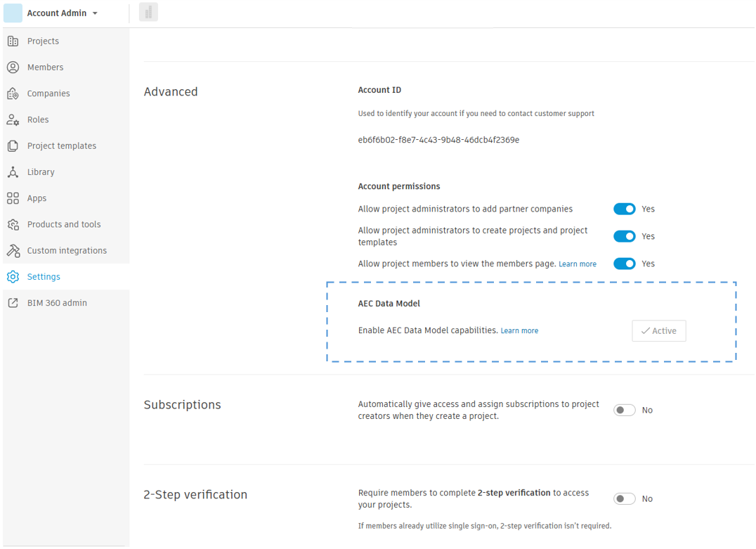Enable automatic subscription assignment toggle
Viewport: 756px width, 549px height.
pyautogui.click(x=624, y=411)
